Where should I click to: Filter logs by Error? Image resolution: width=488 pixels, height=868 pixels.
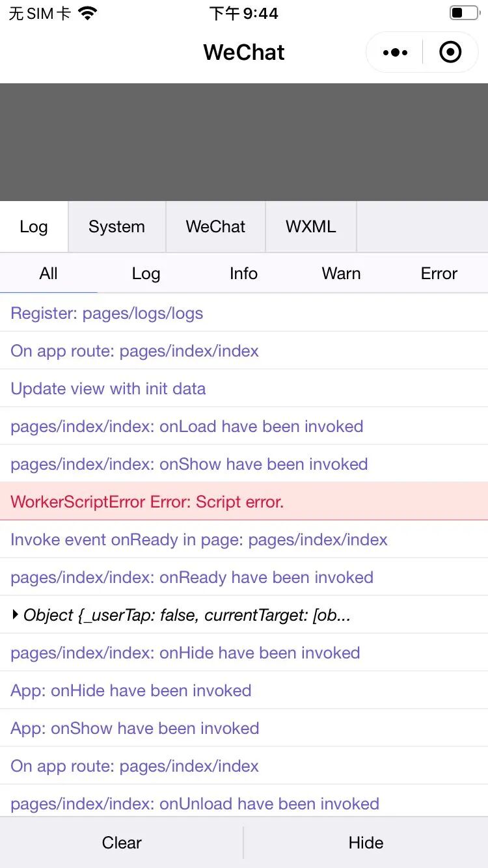(439, 273)
